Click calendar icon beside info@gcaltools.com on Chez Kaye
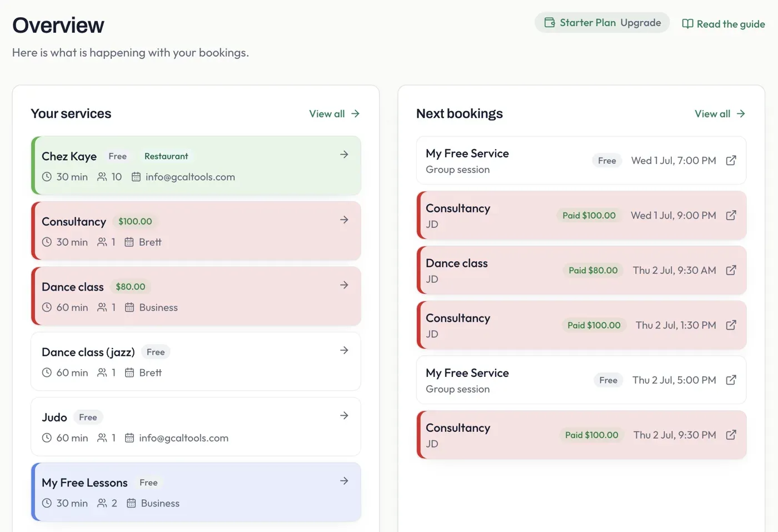The width and height of the screenshot is (778, 532). (x=136, y=177)
